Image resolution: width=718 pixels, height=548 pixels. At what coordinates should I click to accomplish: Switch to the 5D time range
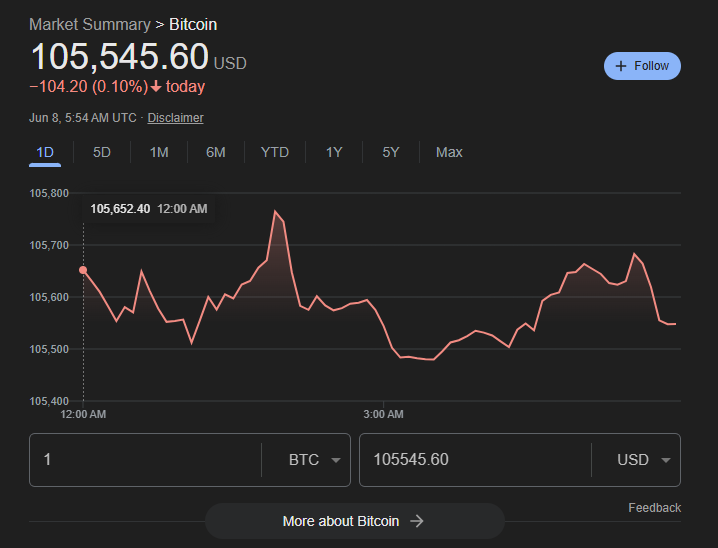point(102,152)
